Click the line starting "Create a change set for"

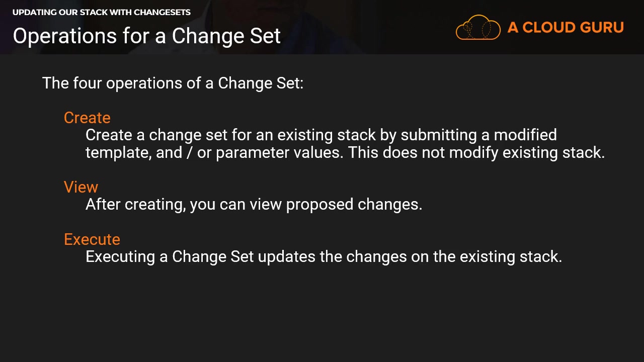(x=321, y=135)
